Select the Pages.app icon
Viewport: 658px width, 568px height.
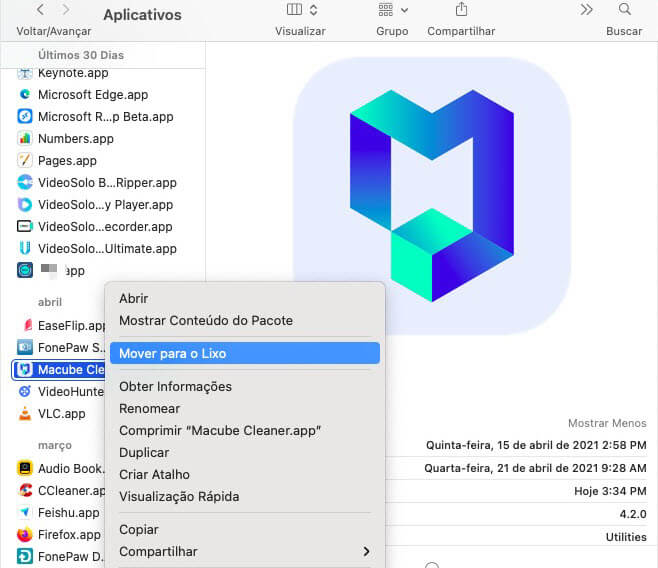[x=25, y=160]
